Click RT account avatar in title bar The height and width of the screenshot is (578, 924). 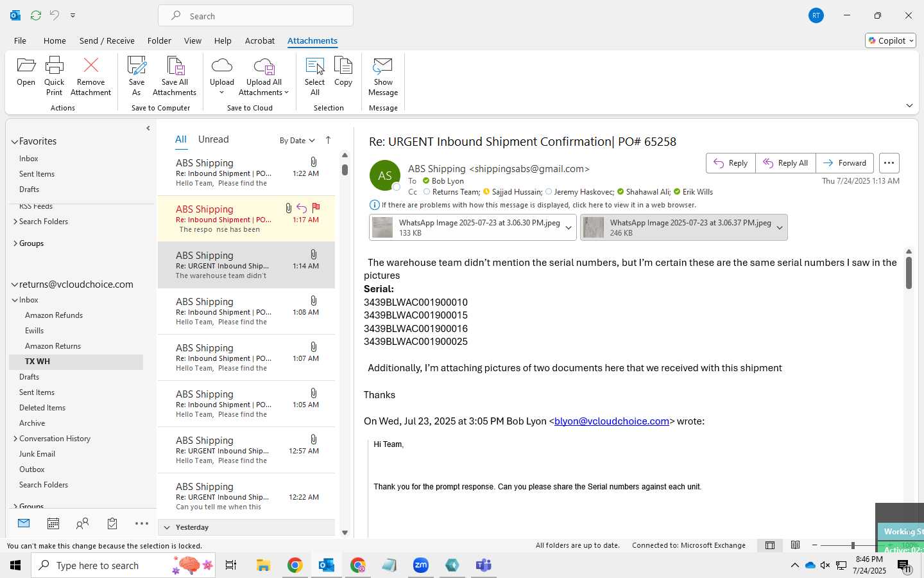(x=816, y=15)
